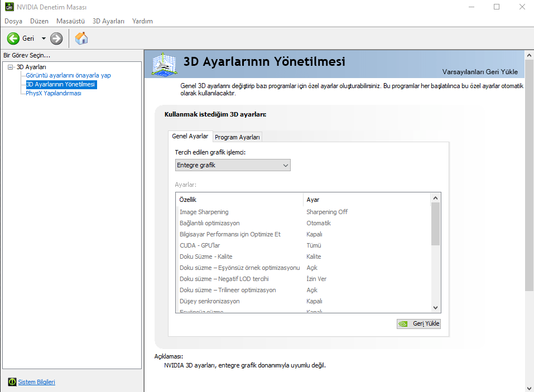This screenshot has width=534, height=392.
Task: Select Doku süzme – Negatif LOD tercihi row
Action: click(304, 279)
